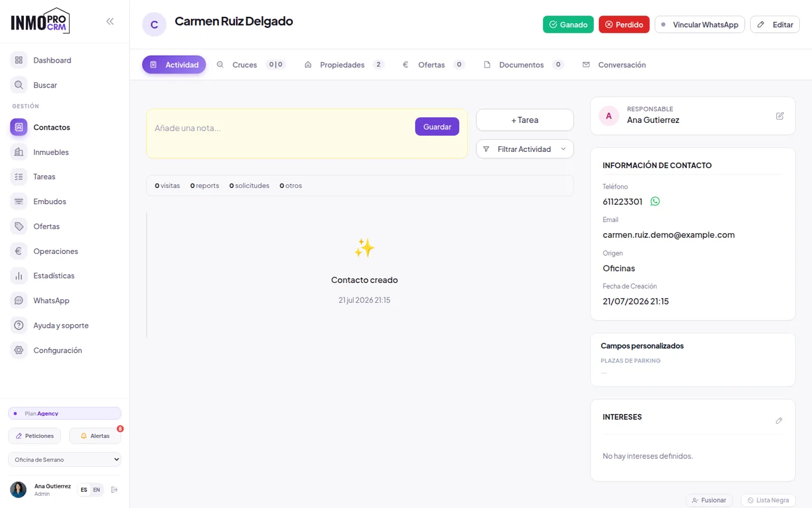Edit the responsable Ana Gutierrez assignment
Screen dimensions: 812x508
pyautogui.click(x=780, y=116)
